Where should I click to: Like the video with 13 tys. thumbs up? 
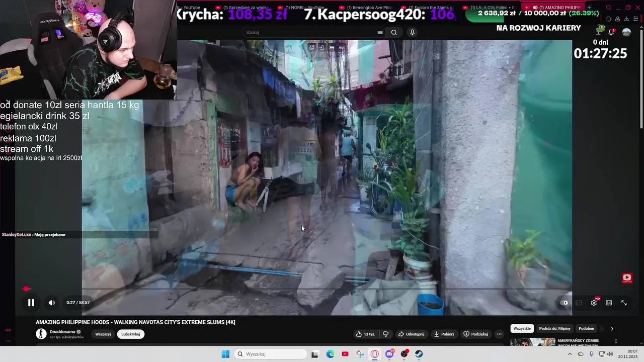tap(365, 334)
